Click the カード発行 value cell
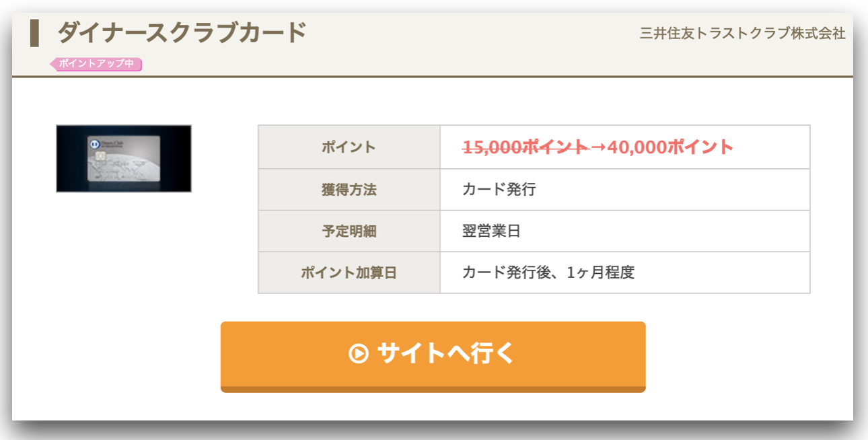The height and width of the screenshot is (440, 868). 625,190
